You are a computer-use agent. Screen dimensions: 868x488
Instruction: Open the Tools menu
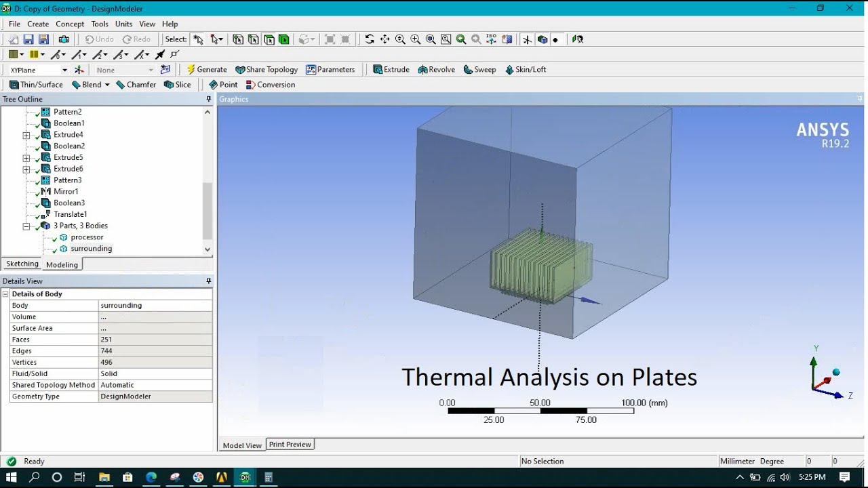click(x=100, y=24)
